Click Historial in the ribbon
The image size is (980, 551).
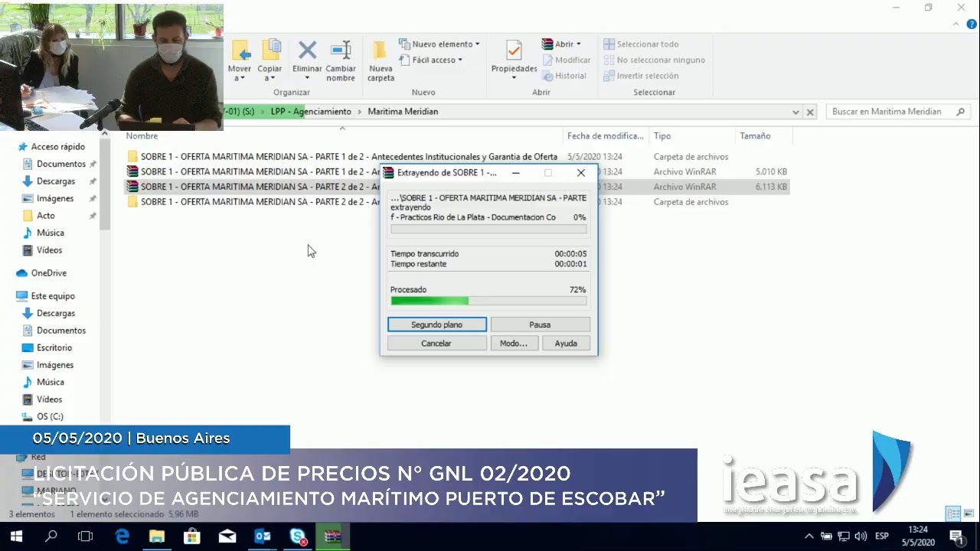pyautogui.click(x=564, y=76)
